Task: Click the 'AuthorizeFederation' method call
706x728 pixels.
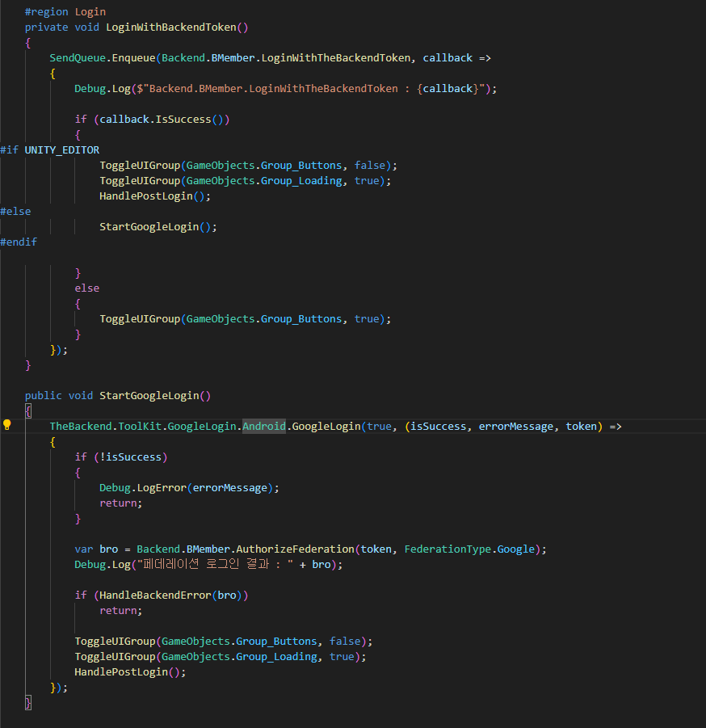Action: [295, 549]
